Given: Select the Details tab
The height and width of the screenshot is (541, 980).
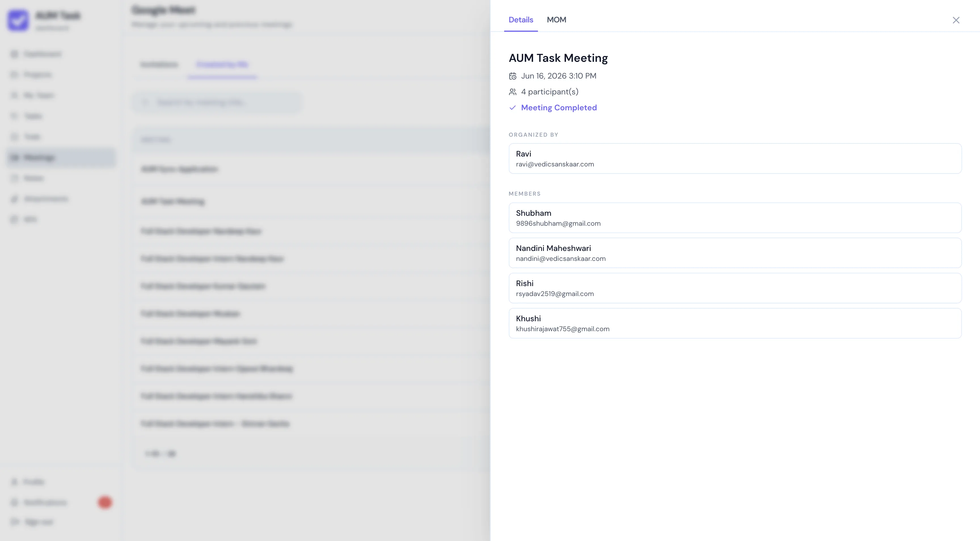Looking at the screenshot, I should point(521,20).
